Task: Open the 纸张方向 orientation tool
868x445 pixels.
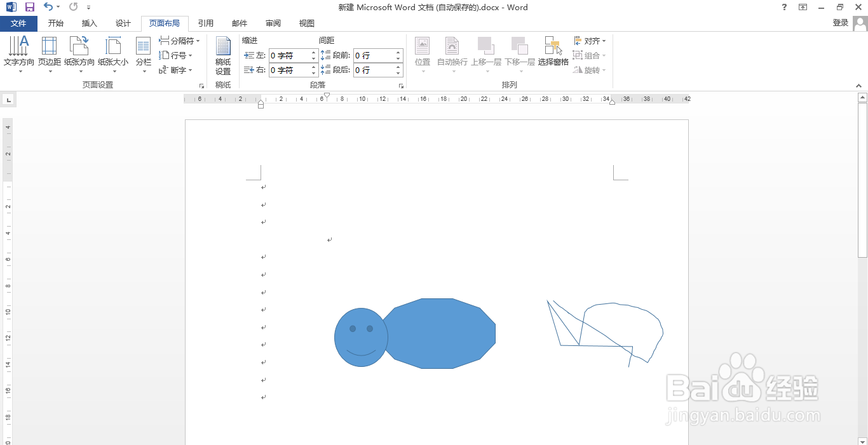Action: (x=79, y=55)
